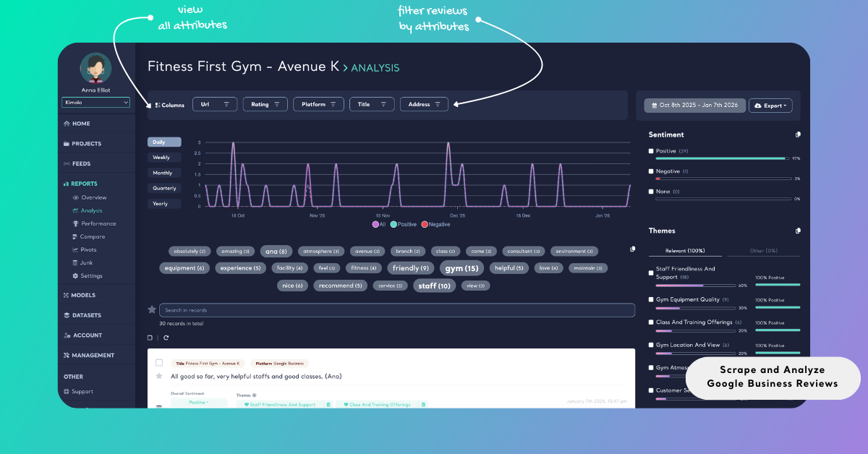Switch chart to Quarterly view

click(x=164, y=188)
